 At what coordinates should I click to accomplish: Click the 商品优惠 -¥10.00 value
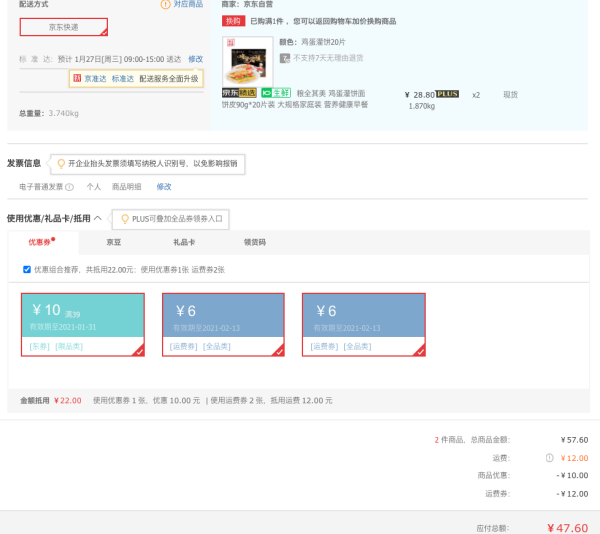[572, 475]
